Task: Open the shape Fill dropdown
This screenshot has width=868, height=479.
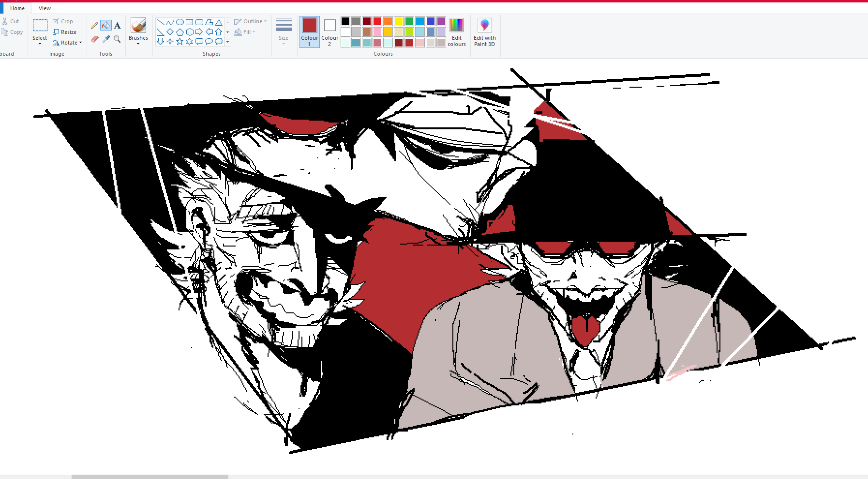Action: (x=245, y=32)
